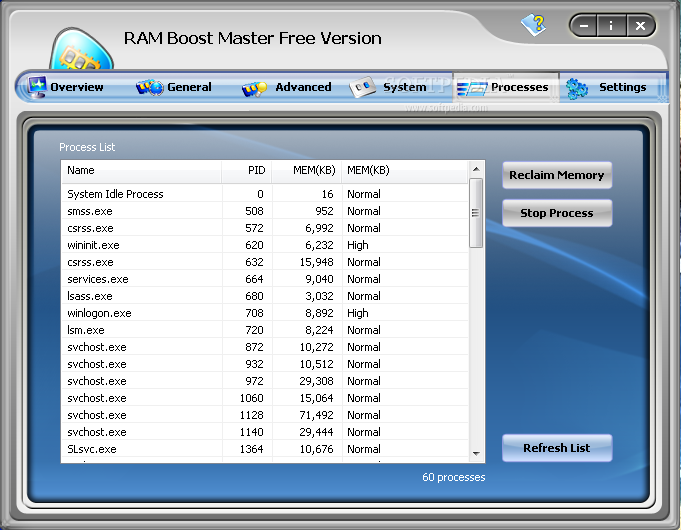The height and width of the screenshot is (530, 681).
Task: Click PID value 1364
Action: (251, 449)
